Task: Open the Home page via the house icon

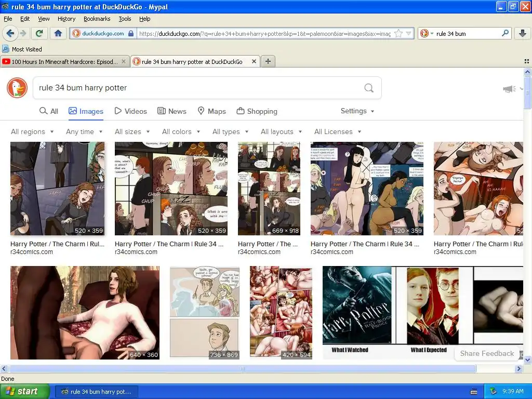Action: (x=58, y=33)
